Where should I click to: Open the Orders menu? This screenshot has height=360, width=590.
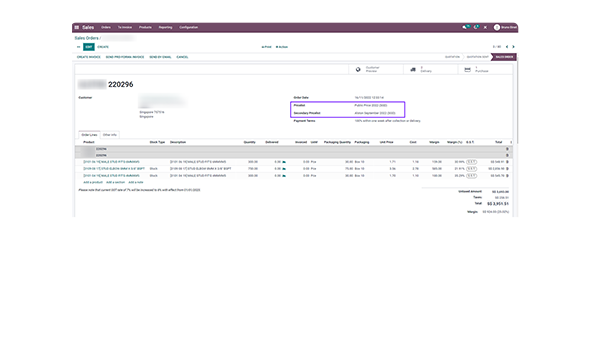click(x=106, y=27)
